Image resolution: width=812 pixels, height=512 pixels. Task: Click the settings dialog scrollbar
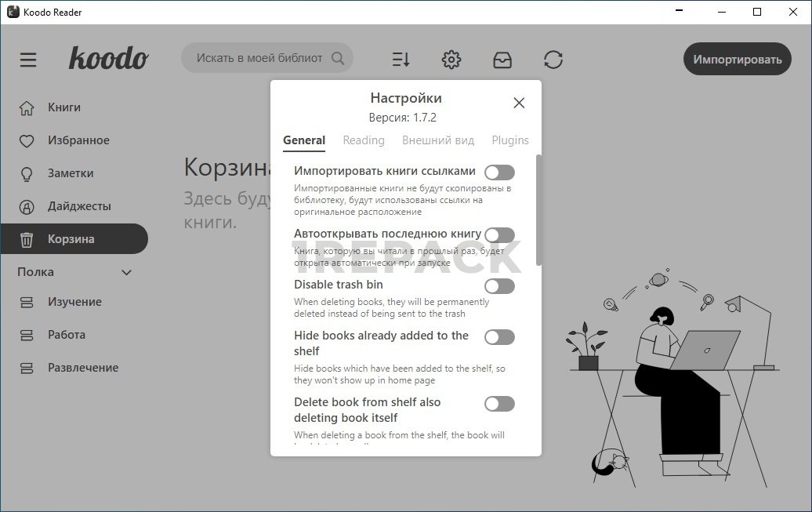538,210
